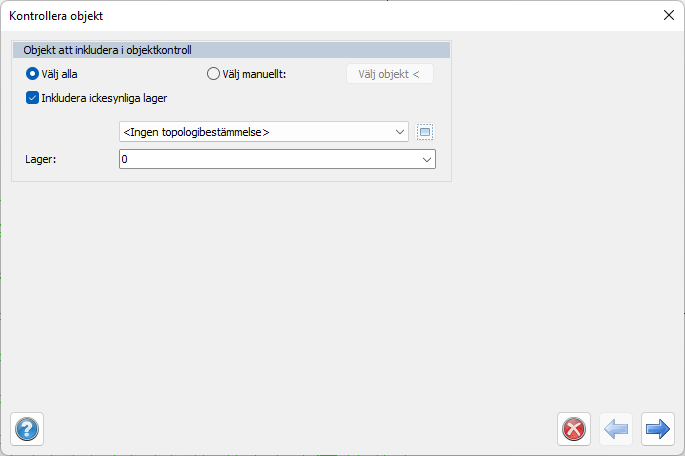Click the topology dropdown chevron arrow
The width and height of the screenshot is (685, 456).
coord(400,132)
